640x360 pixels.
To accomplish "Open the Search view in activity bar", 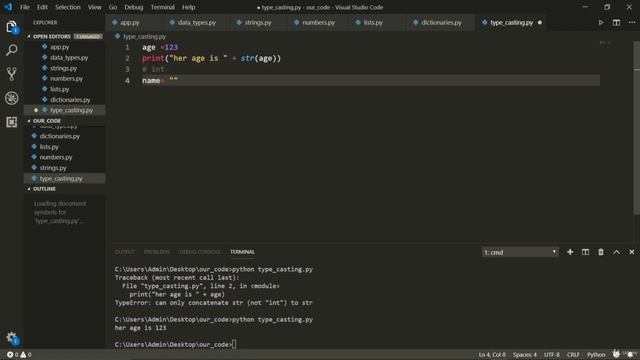I will point(11,50).
